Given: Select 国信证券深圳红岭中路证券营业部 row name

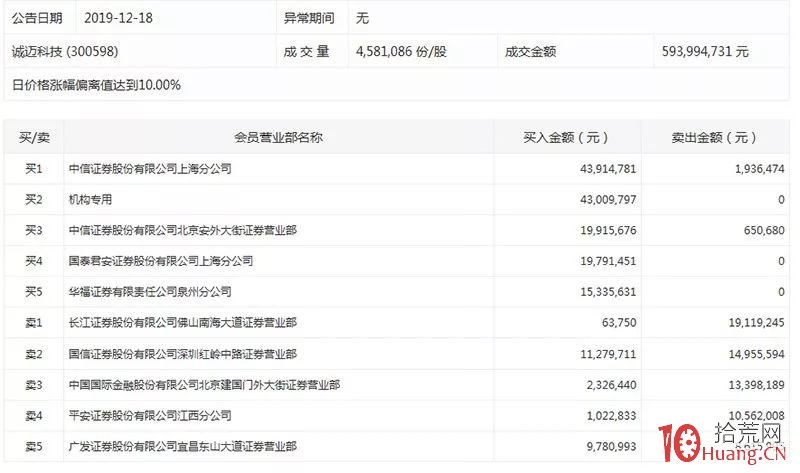Looking at the screenshot, I should 183,354.
